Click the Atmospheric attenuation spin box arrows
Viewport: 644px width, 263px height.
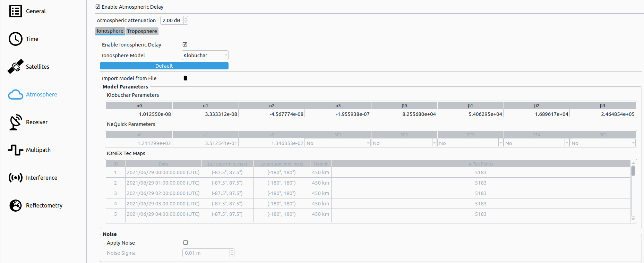(186, 20)
